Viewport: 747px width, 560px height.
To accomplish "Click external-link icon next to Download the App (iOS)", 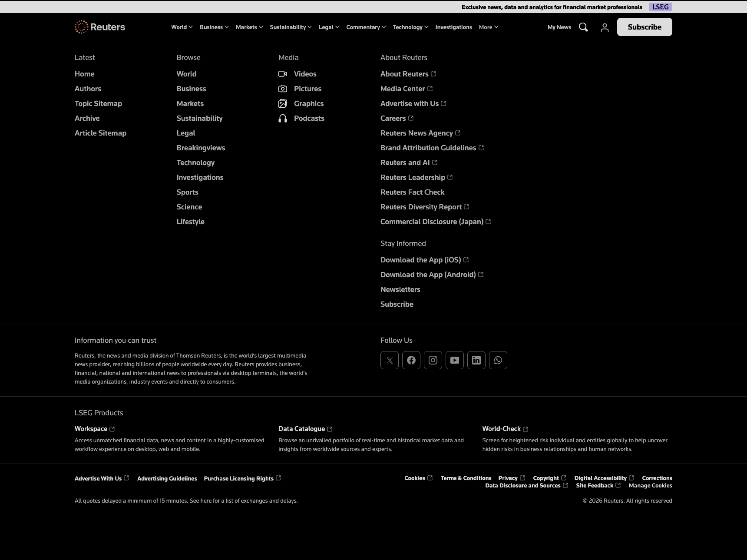I will pyautogui.click(x=466, y=260).
